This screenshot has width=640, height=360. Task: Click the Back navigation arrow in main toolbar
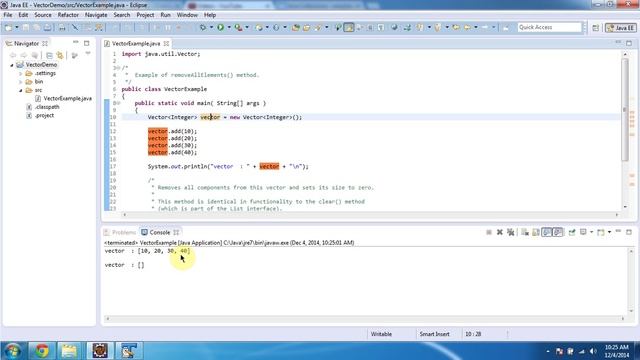coord(467,27)
